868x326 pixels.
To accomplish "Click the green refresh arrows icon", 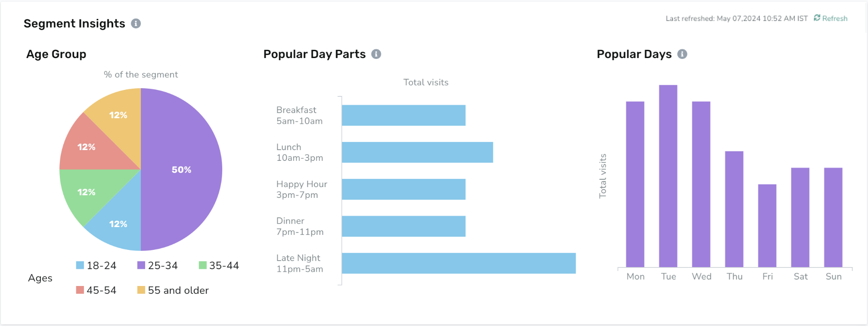I will (x=817, y=18).
